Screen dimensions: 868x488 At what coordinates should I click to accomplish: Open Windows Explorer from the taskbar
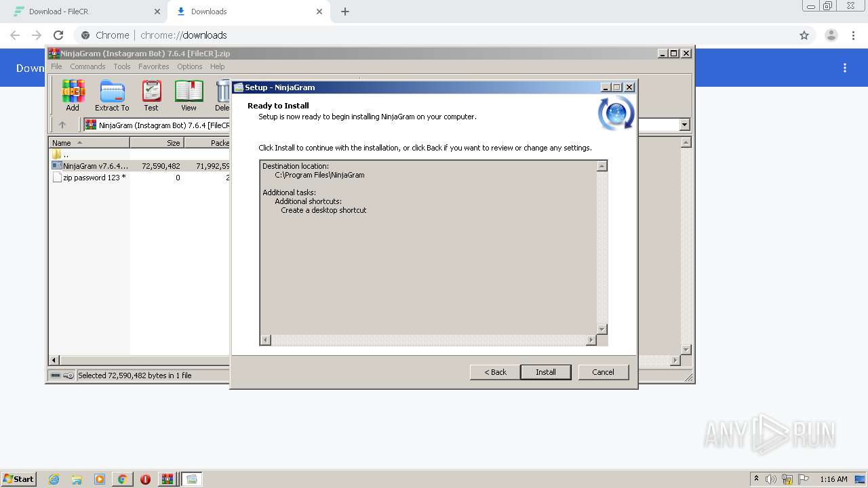(x=77, y=479)
